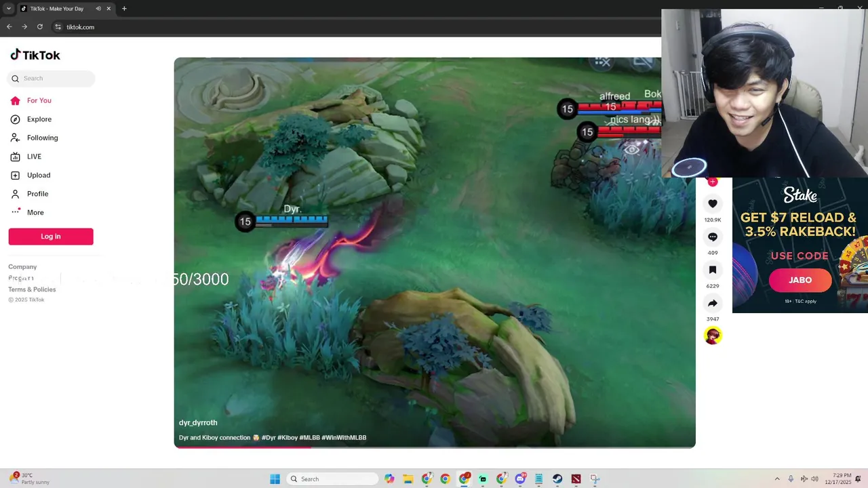The width and height of the screenshot is (868, 488).
Task: Open site information icon beside tiktok.com
Action: click(58, 27)
